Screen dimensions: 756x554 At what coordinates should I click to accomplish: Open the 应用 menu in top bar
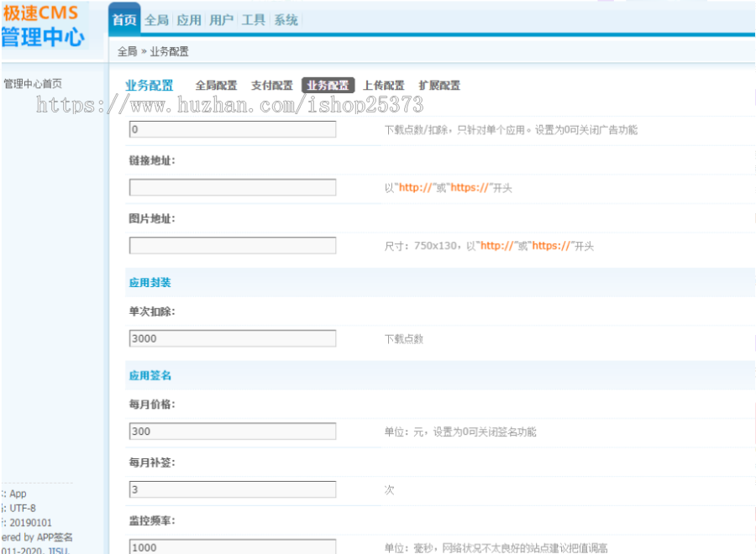(x=189, y=20)
